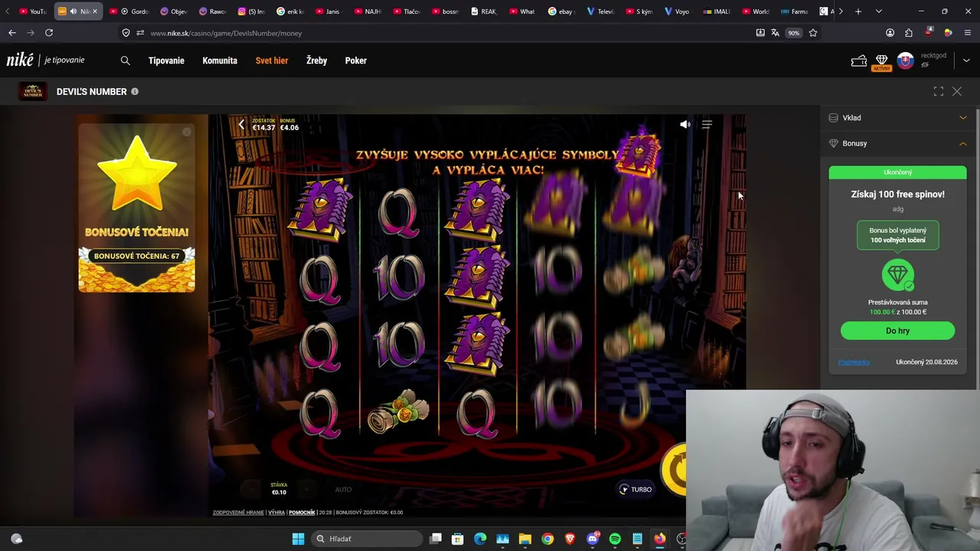Click the Bonusové točenia star card
This screenshot has width=980, height=551.
pyautogui.click(x=136, y=207)
